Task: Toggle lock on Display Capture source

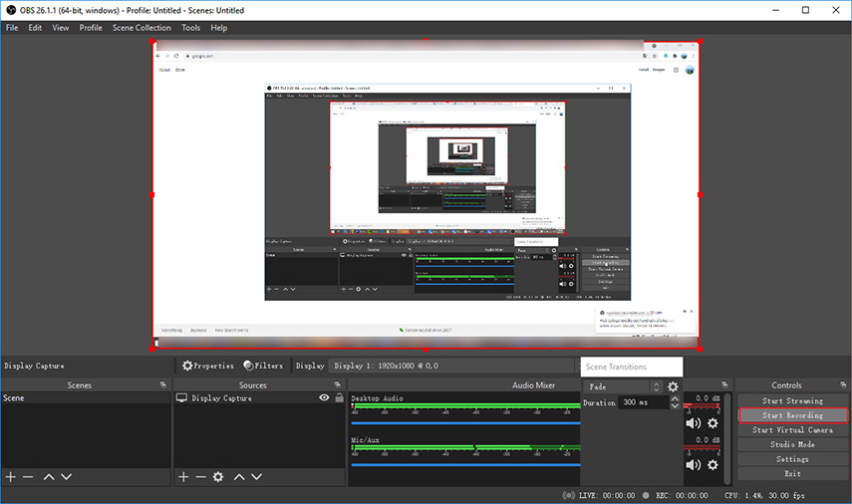Action: tap(339, 398)
